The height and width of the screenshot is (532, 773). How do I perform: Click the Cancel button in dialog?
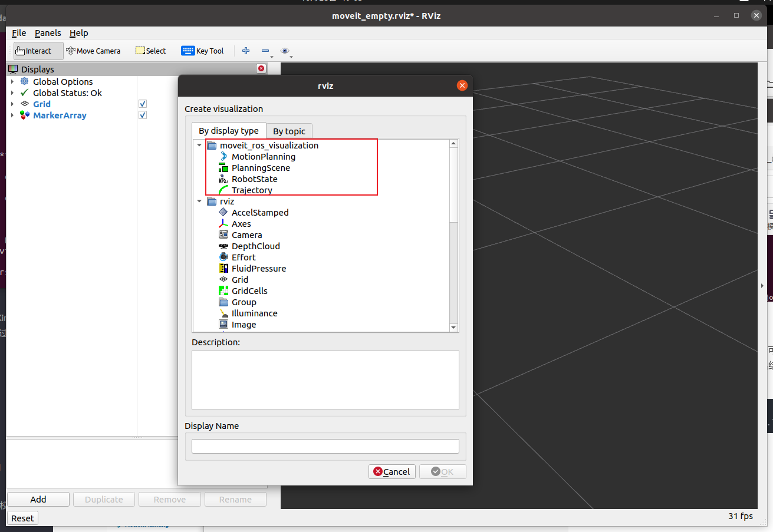click(392, 471)
